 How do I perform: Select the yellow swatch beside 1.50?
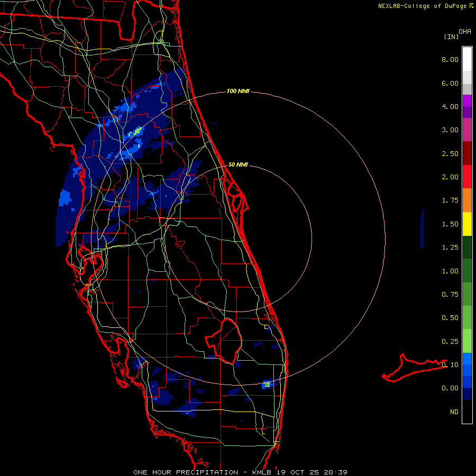[467, 224]
